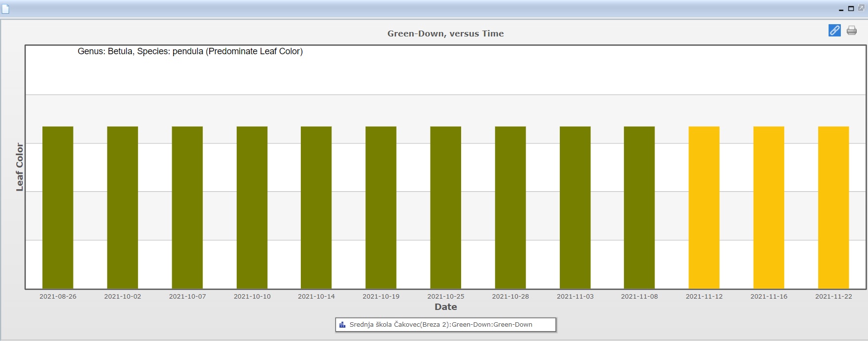
Task: Click the chart title Green-Down, versus Time
Action: 445,34
